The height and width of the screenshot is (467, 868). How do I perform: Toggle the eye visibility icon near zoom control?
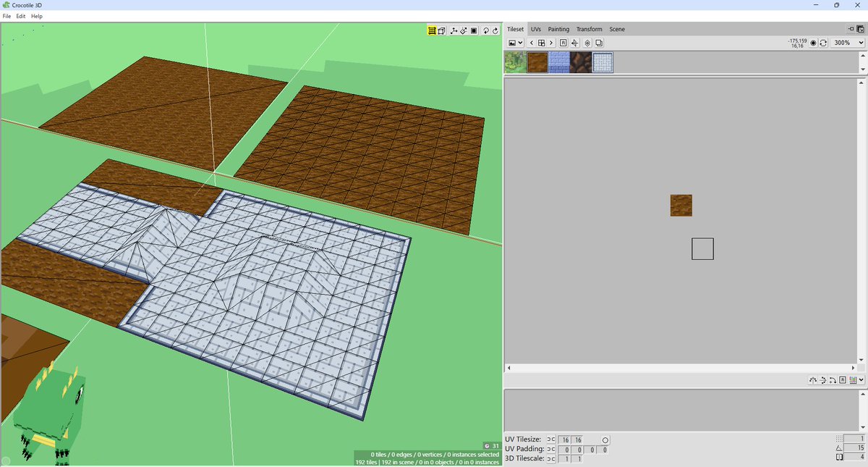coord(813,43)
